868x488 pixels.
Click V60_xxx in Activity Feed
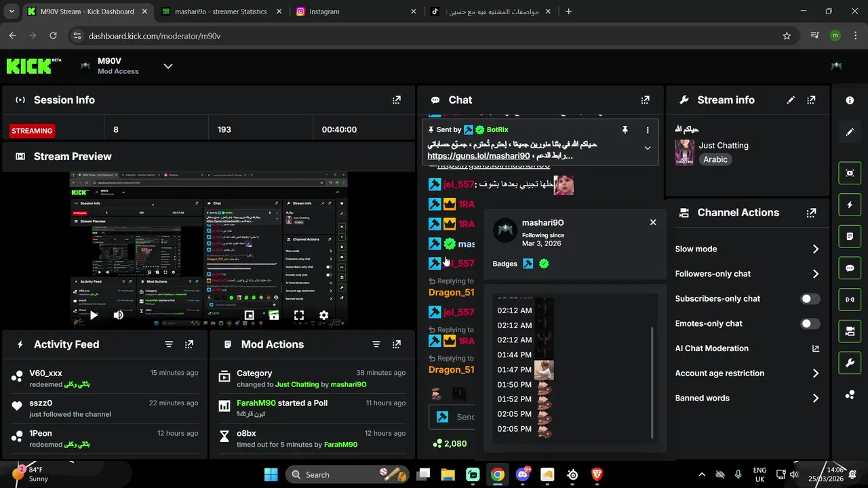45,373
